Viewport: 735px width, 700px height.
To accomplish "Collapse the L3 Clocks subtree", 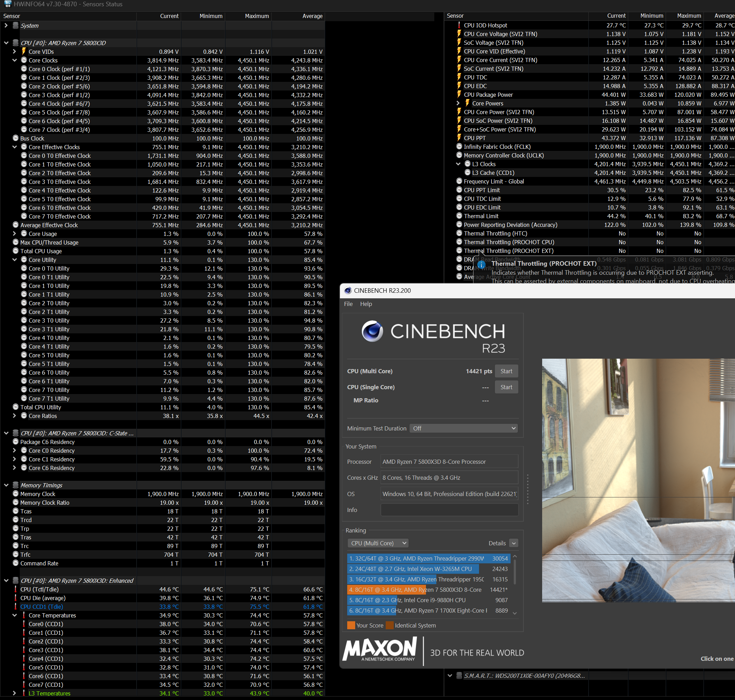I will [458, 164].
